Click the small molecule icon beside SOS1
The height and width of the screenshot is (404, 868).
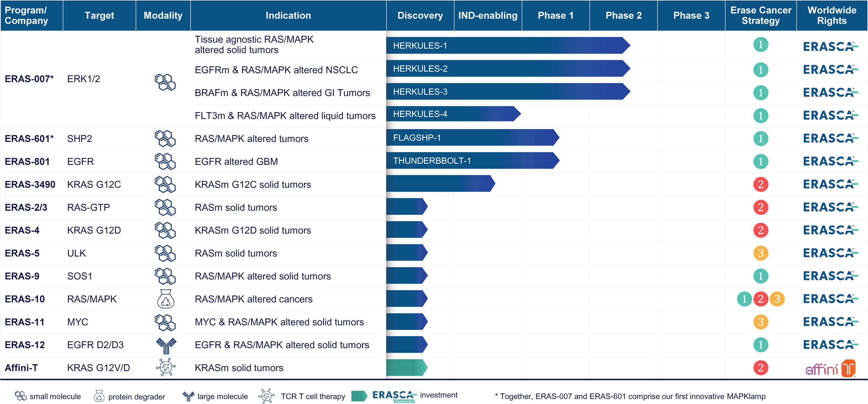click(x=165, y=276)
